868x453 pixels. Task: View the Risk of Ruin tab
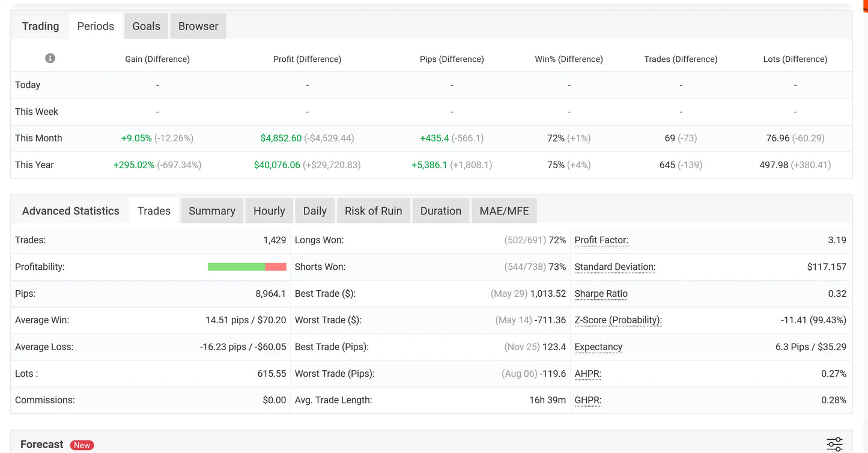point(374,211)
